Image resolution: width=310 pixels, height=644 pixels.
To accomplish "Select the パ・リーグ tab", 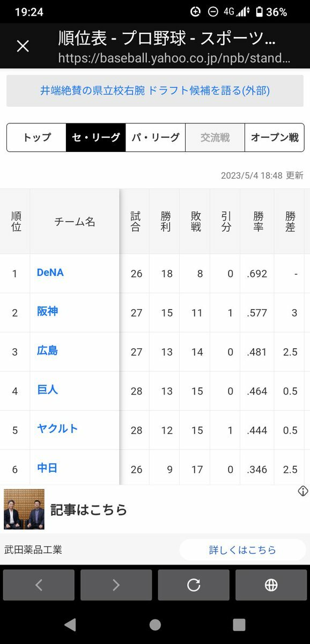I will 156,137.
